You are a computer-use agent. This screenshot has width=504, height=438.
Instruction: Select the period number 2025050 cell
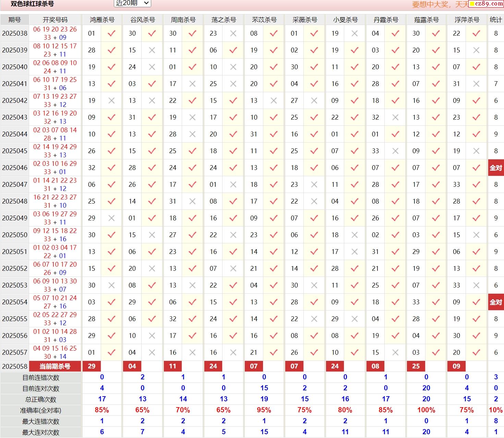[x=15, y=235]
